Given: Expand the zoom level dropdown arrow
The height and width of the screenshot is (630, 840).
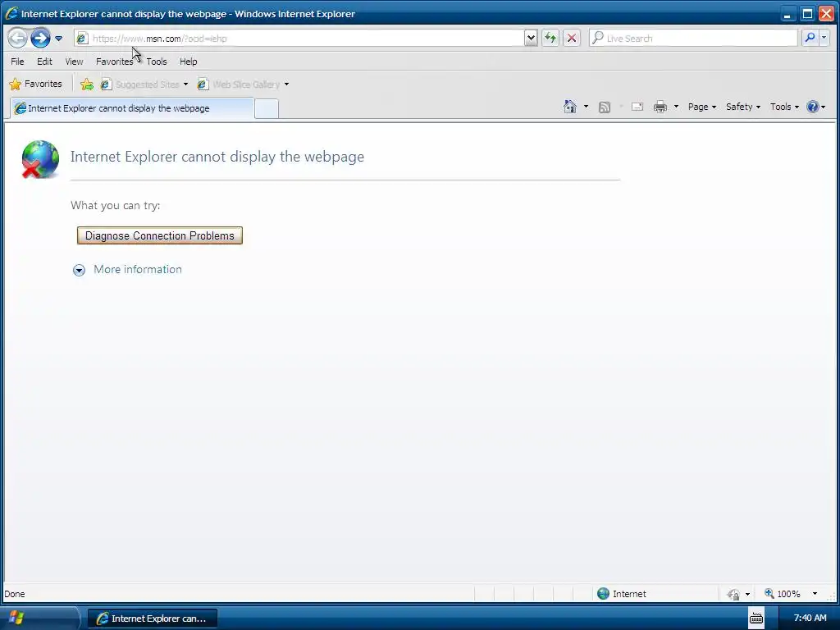Looking at the screenshot, I should click(815, 594).
